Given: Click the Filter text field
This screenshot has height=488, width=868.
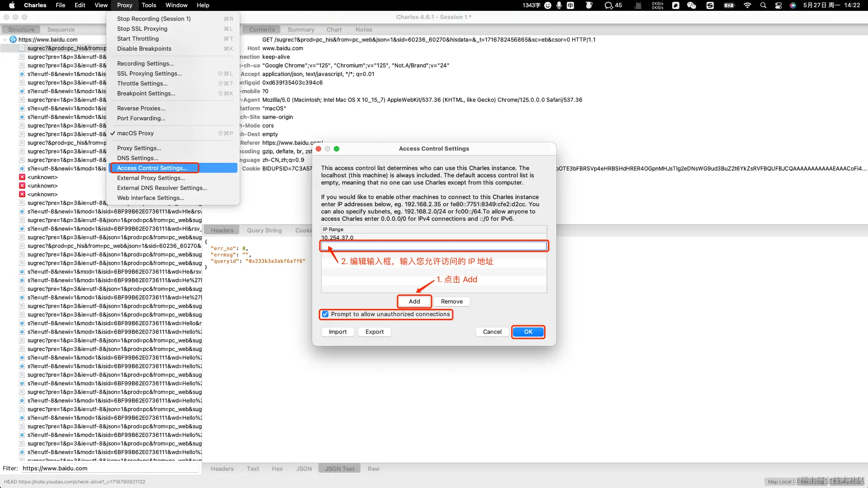Looking at the screenshot, I should pyautogui.click(x=110, y=468).
